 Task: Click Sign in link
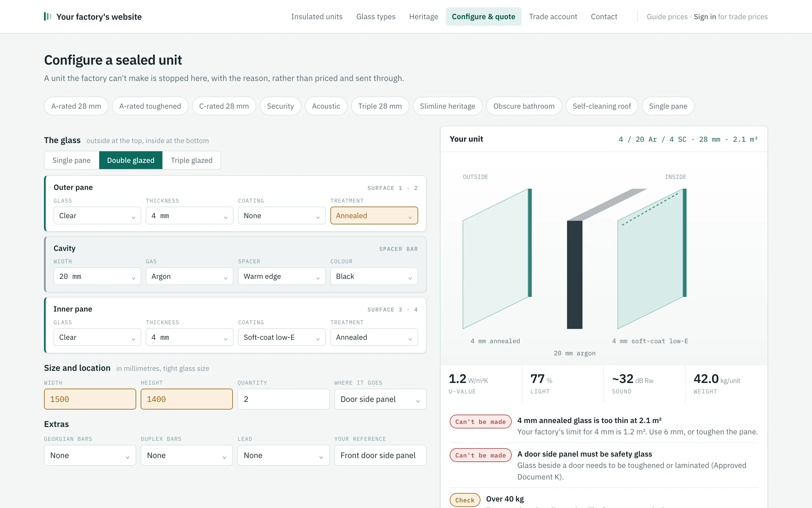705,16
